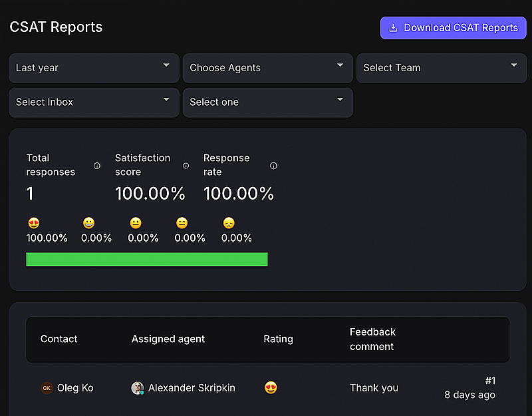Click the info icon beside Total responses
Viewport: 532px width, 416px height.
click(97, 166)
